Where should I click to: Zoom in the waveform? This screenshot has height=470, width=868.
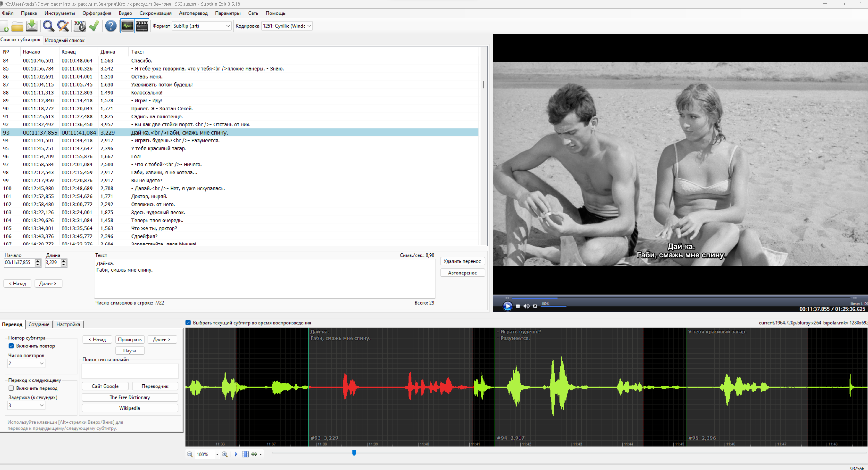point(225,454)
